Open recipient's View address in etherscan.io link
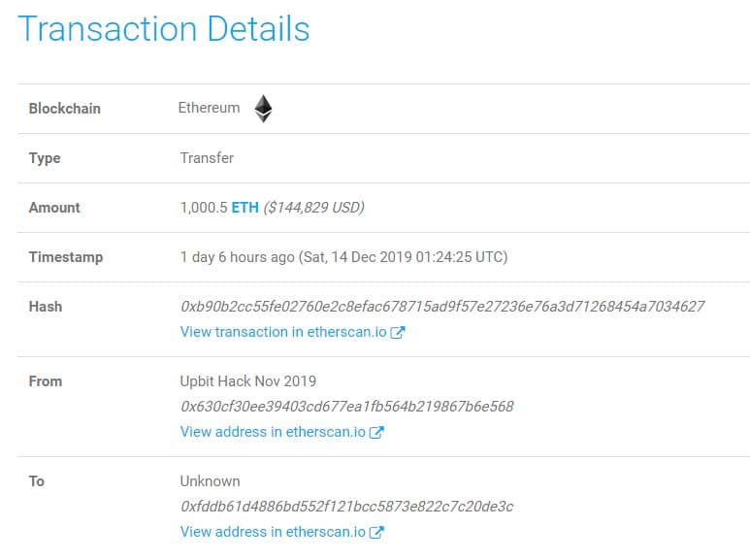 pyautogui.click(x=273, y=532)
